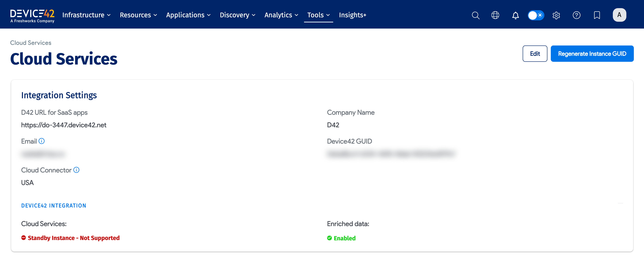The width and height of the screenshot is (644, 258).
Task: Open the bookmarks icon
Action: click(x=597, y=15)
